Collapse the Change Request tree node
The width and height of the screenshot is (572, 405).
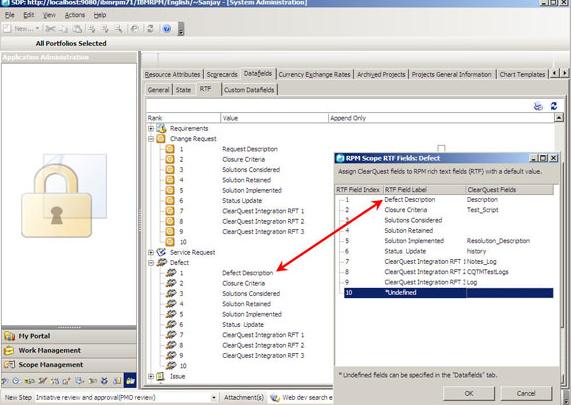151,139
